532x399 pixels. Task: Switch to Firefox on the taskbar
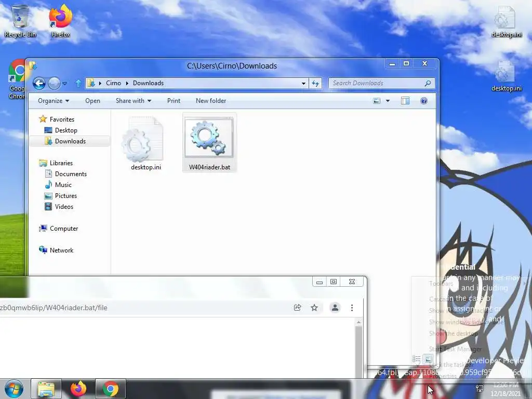click(78, 389)
